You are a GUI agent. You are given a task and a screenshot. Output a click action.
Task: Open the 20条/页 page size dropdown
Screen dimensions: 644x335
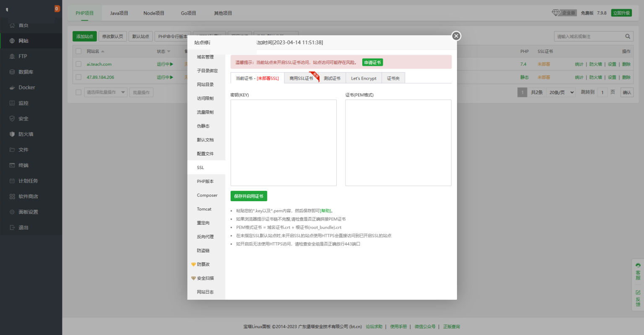click(x=561, y=92)
